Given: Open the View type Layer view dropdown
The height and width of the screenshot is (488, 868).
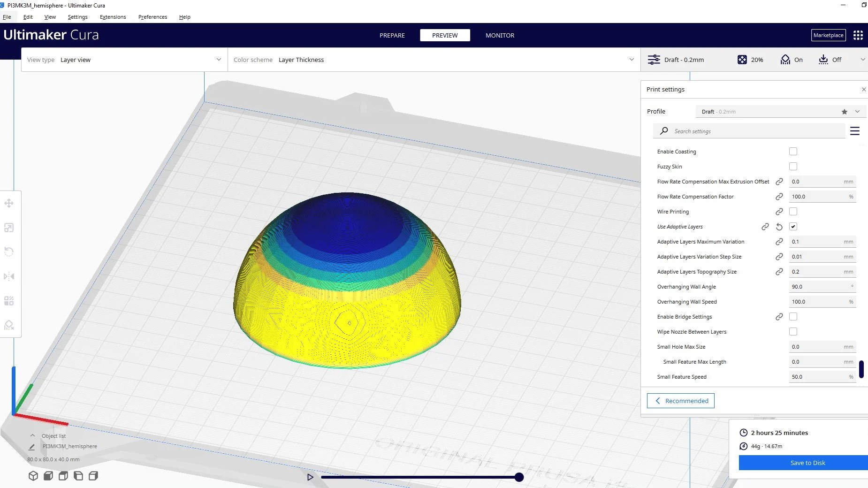Looking at the screenshot, I should (x=218, y=60).
